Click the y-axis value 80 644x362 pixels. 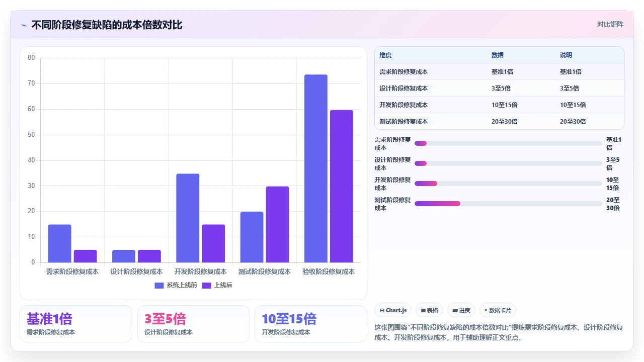point(31,58)
